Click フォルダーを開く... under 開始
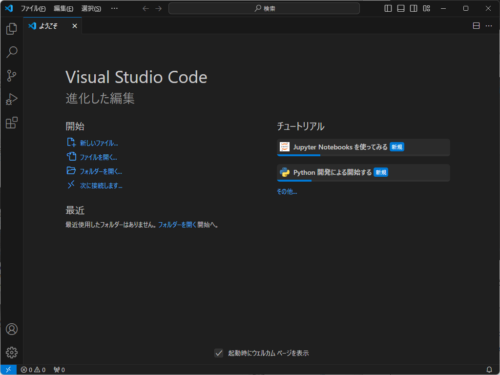This screenshot has width=500, height=375. coord(101,171)
